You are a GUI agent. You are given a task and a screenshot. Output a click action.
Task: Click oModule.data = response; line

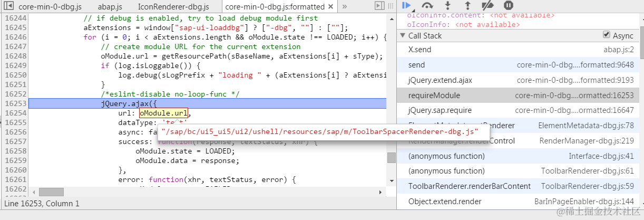(187, 160)
